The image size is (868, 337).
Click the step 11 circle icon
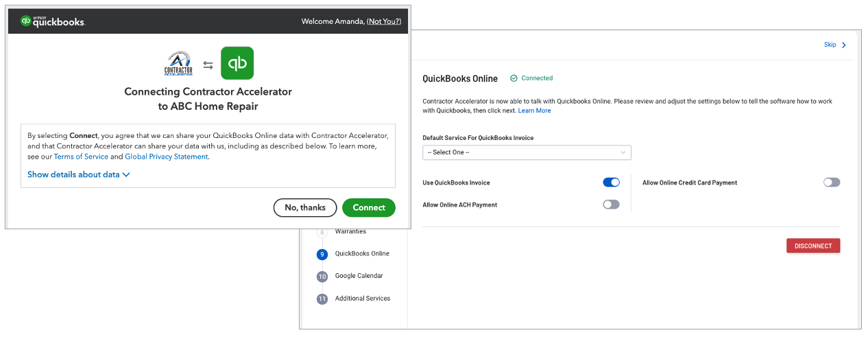(322, 299)
